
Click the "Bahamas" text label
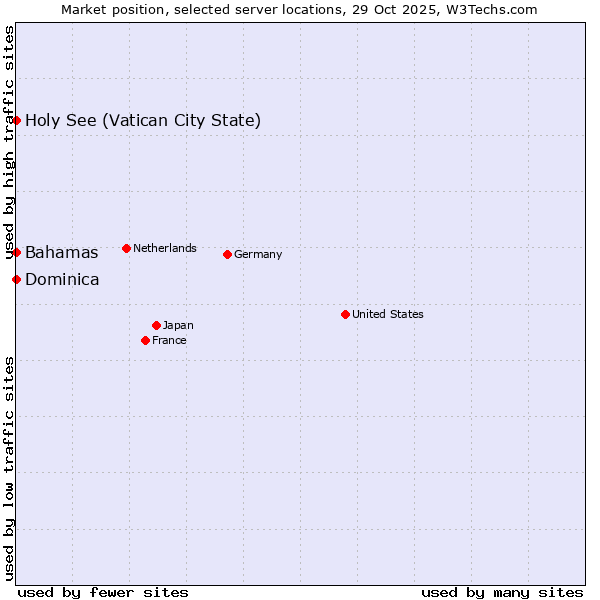62,252
